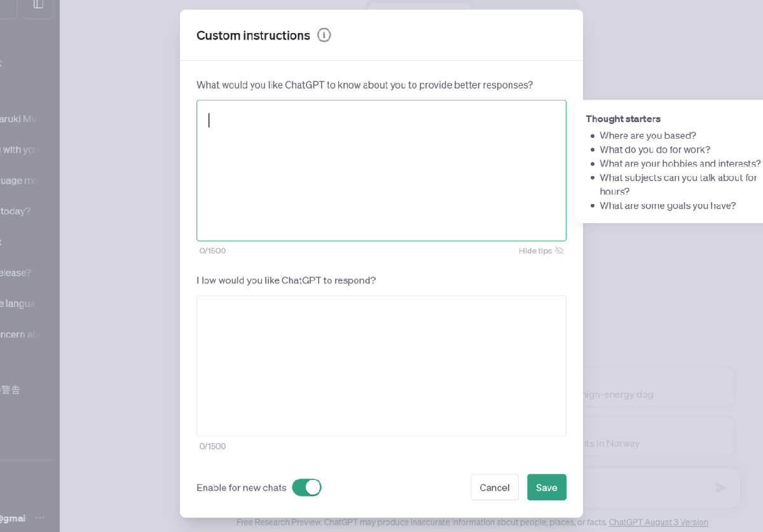Click the 'Thought starters' heading
The image size is (763, 532).
tap(623, 119)
